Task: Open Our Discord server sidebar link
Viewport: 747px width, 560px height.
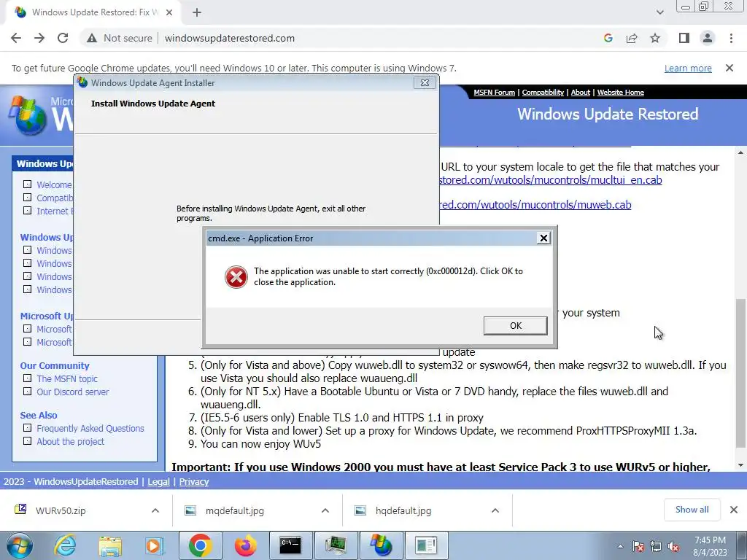Action: [x=73, y=392]
